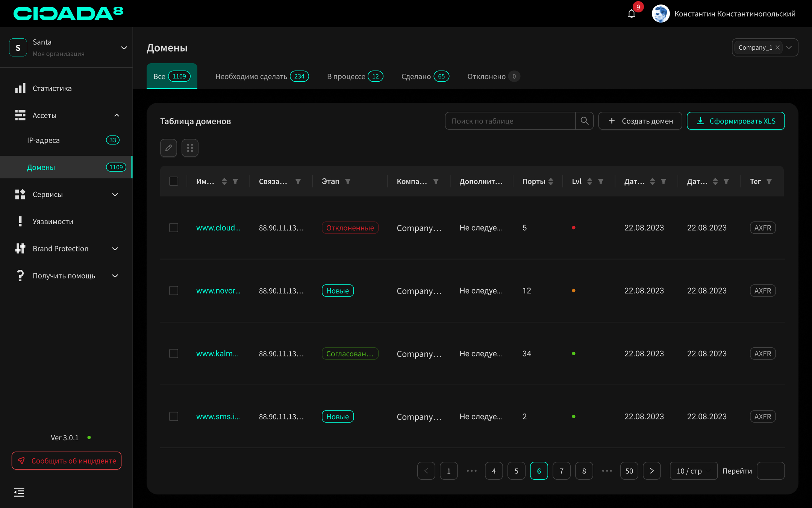Click the Создать домен button
Screen dimensions: 812x508
coord(640,121)
